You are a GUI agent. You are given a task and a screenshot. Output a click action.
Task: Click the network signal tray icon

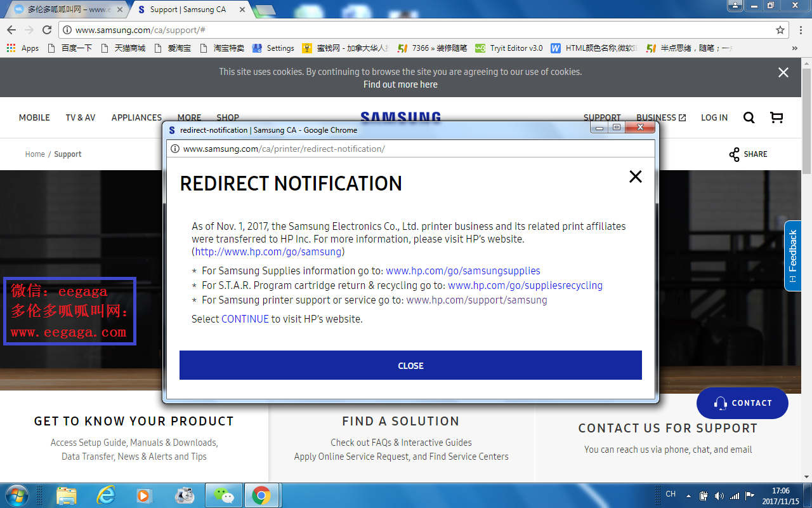(x=735, y=495)
